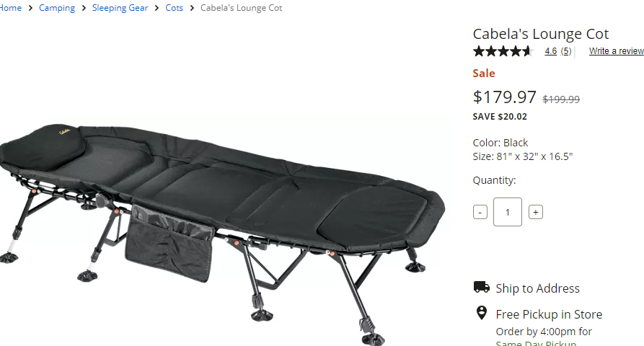Open the Camping breadcrumb
Image resolution: width=644 pixels, height=346 pixels.
click(57, 8)
